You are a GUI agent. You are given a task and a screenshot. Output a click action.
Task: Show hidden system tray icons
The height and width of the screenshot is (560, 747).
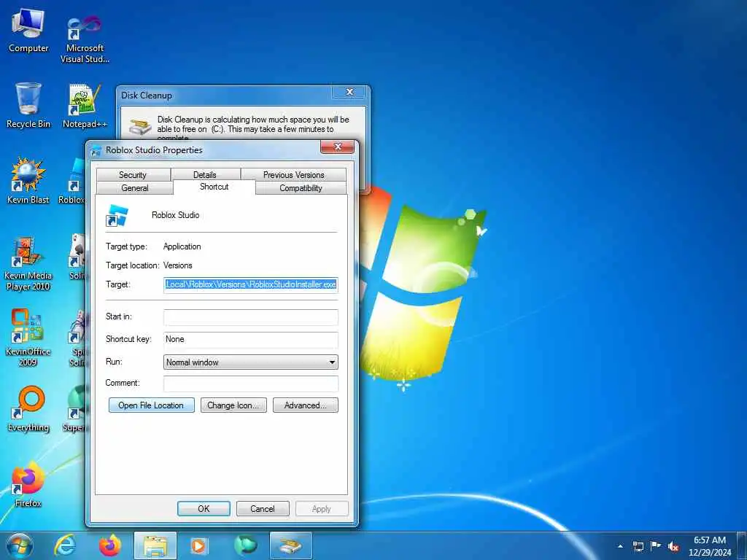click(620, 547)
